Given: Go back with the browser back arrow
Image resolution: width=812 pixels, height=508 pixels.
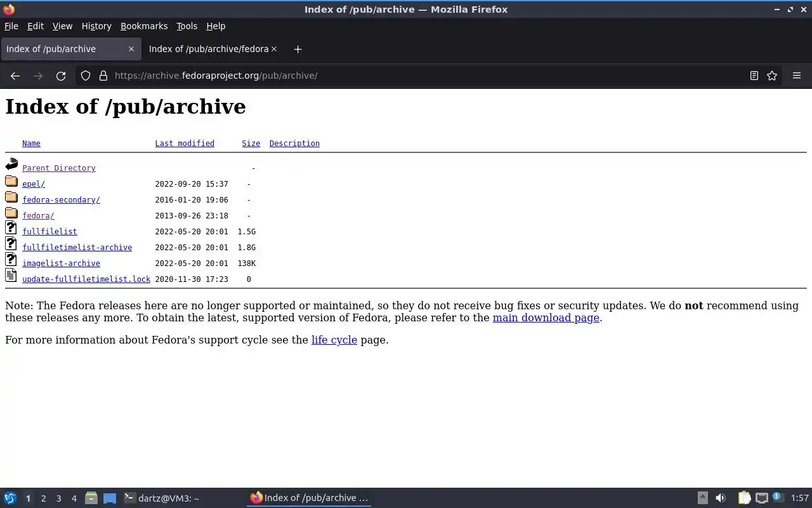Looking at the screenshot, I should [15, 76].
